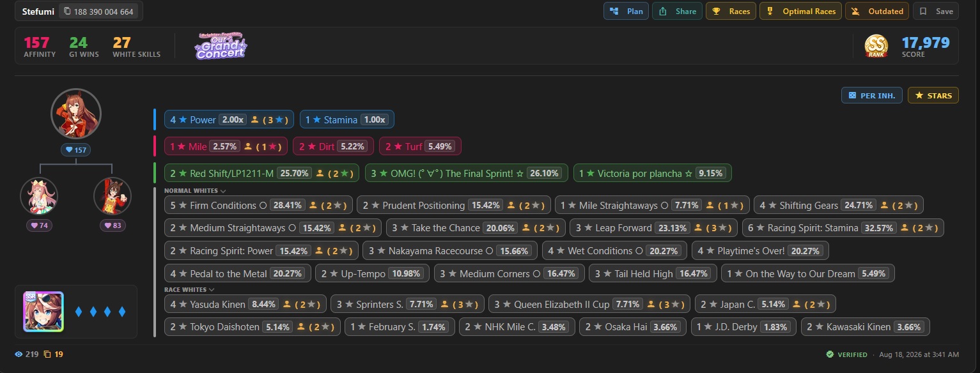This screenshot has height=373, width=980.
Task: Select the left grandparent portrait with 74 affinity
Action: click(x=39, y=196)
